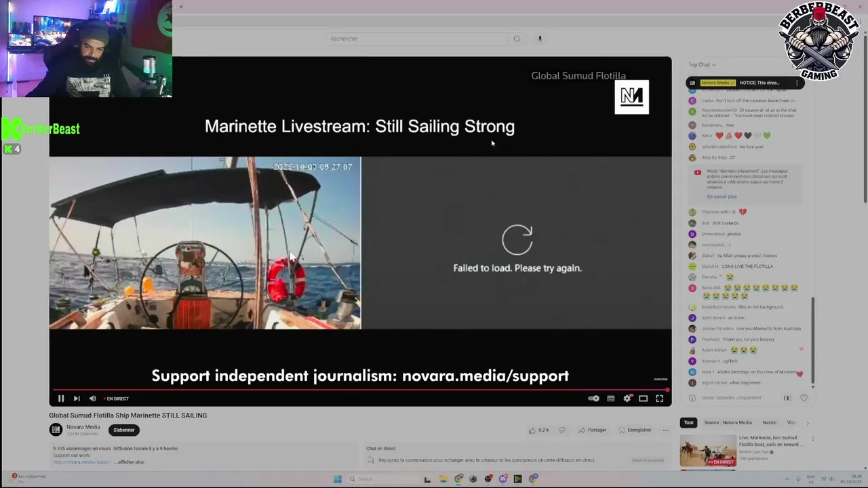Click the pinned Novara Media notice
The height and width of the screenshot is (488, 868).
point(745,83)
